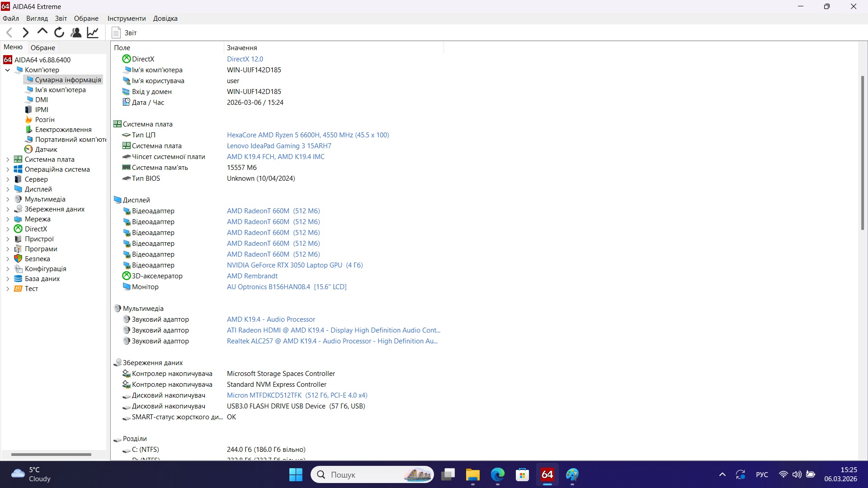Open the sensor graph toolbar icon
Image resolution: width=868 pixels, height=488 pixels.
pyautogui.click(x=92, y=32)
